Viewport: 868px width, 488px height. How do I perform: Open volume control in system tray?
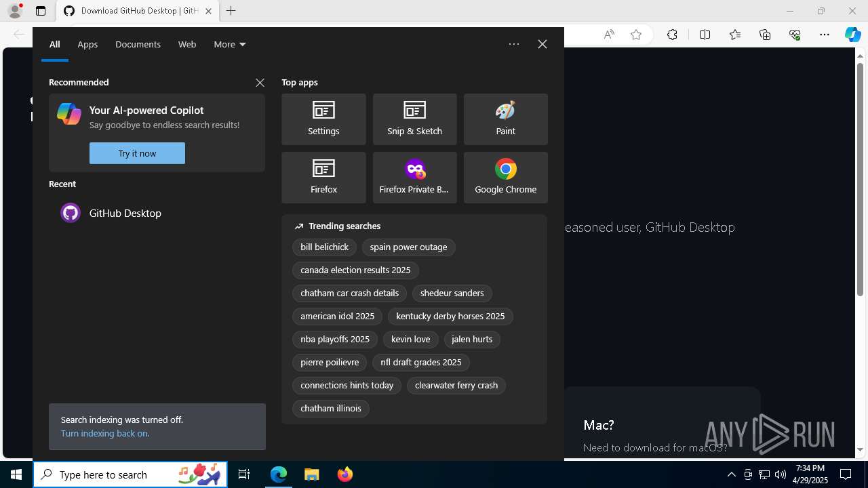780,474
